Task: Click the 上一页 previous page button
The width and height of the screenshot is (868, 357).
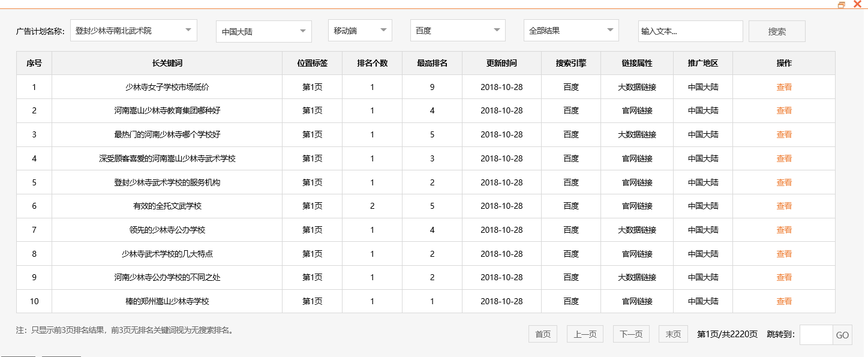Action: (x=584, y=334)
